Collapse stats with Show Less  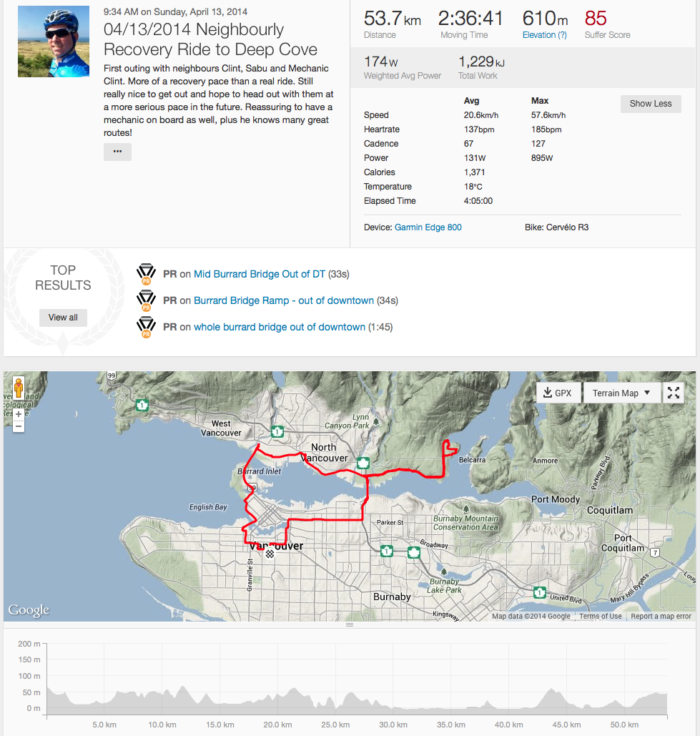pos(651,104)
